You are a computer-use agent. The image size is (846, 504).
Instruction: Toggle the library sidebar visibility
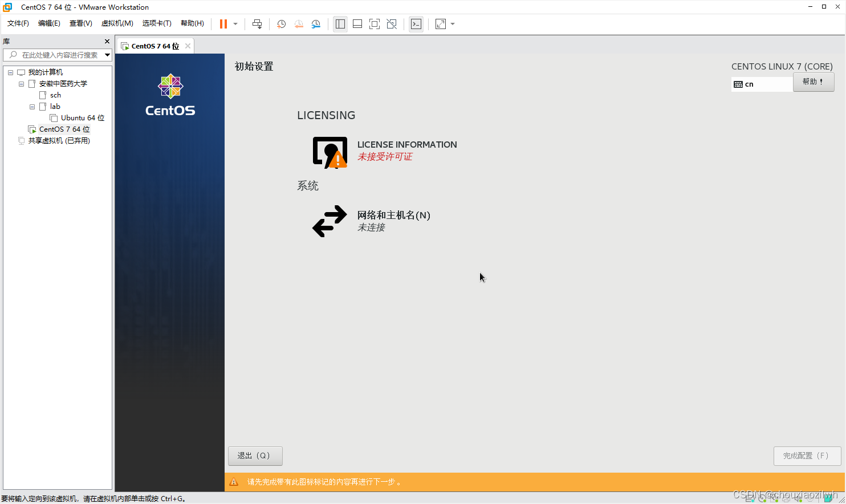pyautogui.click(x=340, y=24)
